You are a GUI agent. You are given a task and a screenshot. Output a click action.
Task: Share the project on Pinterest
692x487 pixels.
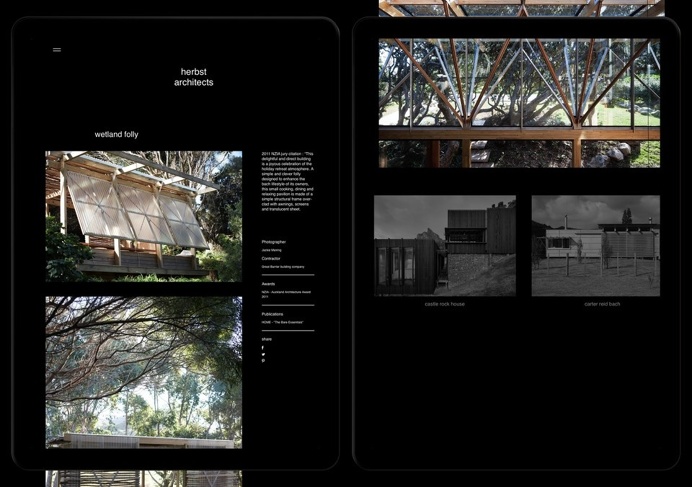[263, 361]
